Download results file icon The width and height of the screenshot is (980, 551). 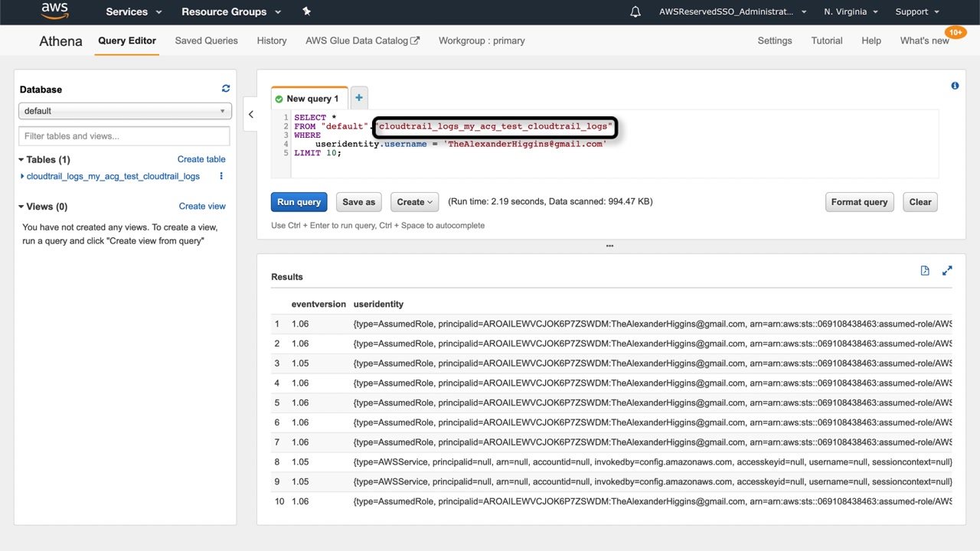(925, 271)
